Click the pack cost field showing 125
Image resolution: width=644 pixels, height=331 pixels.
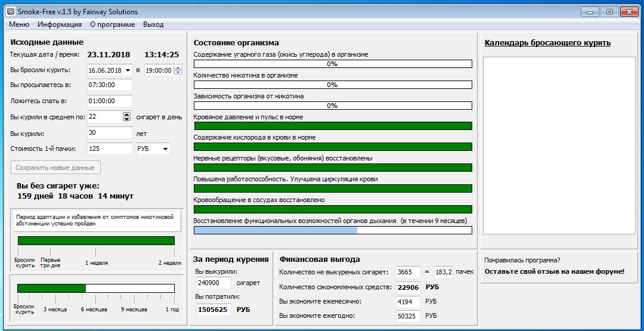coord(109,149)
